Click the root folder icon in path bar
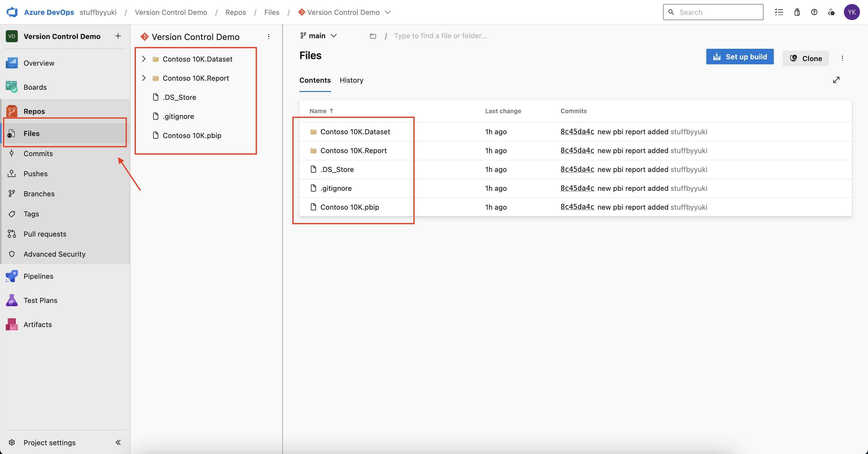868x454 pixels. 373,36
